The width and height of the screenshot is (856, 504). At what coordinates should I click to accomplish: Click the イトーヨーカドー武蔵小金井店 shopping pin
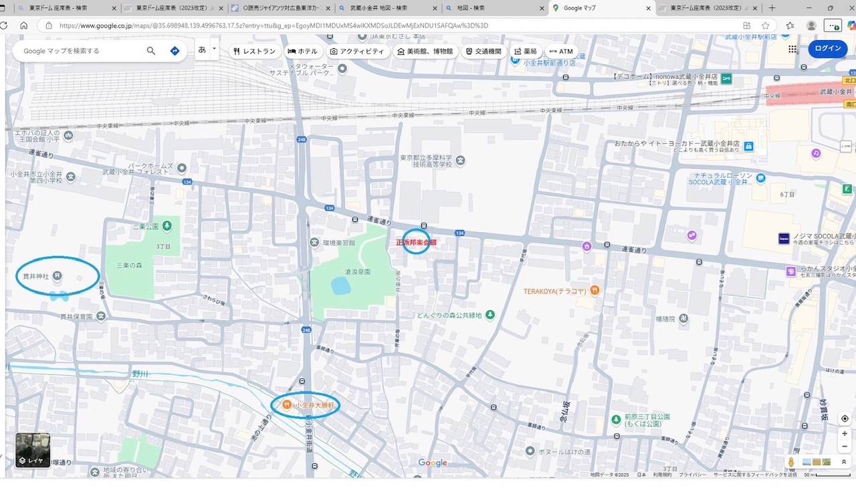coord(748,146)
